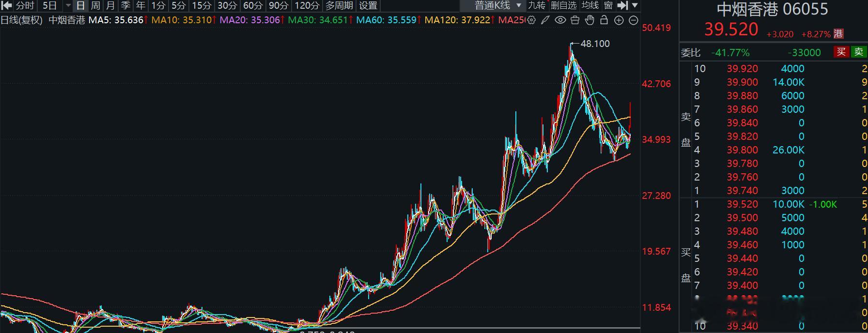Image resolution: width=868 pixels, height=333 pixels.
Task: Click 删自选 to remove from watchlist
Action: pyautogui.click(x=564, y=5)
